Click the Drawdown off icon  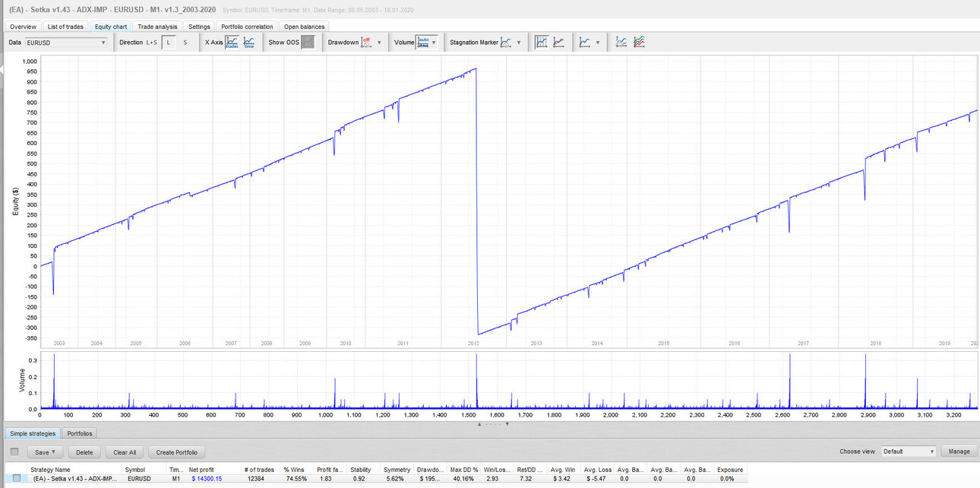click(x=366, y=43)
